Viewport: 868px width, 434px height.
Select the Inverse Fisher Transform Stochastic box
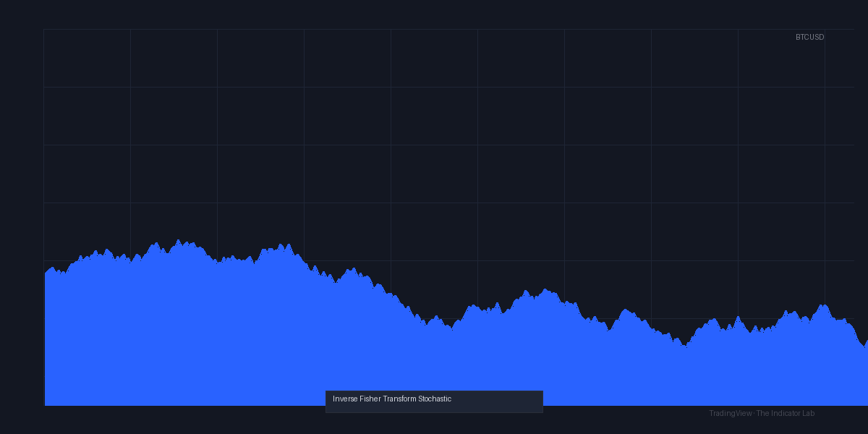434,401
